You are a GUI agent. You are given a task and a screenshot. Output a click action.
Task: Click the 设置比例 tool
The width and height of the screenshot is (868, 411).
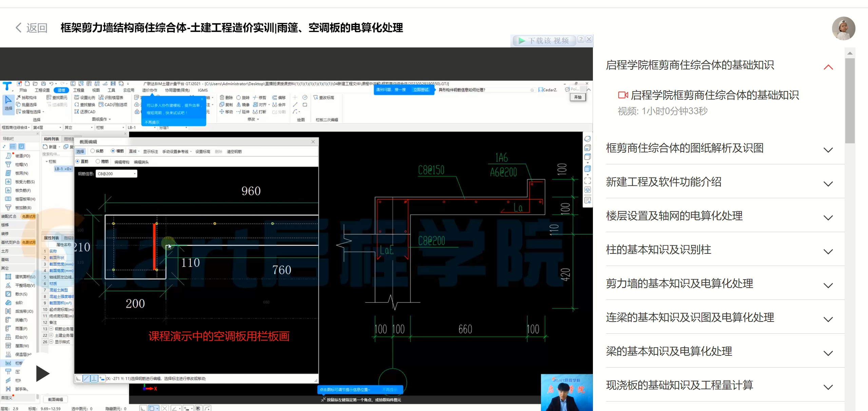[85, 98]
